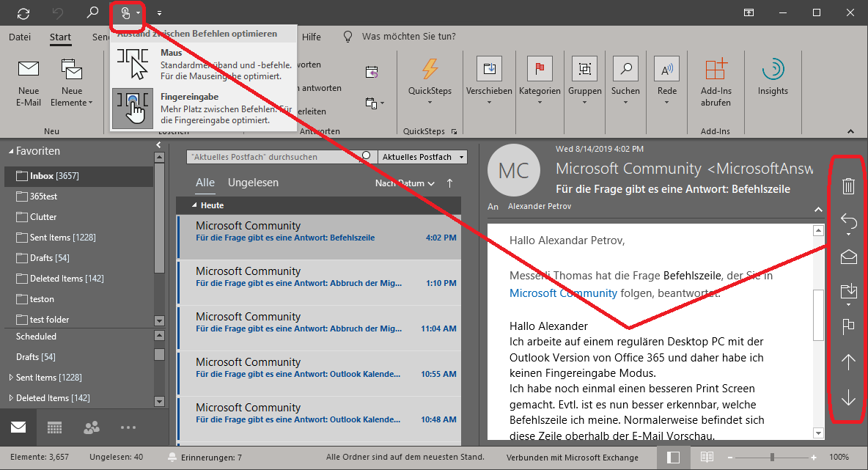
Task: Create a Neue E-Mail
Action: click(29, 83)
